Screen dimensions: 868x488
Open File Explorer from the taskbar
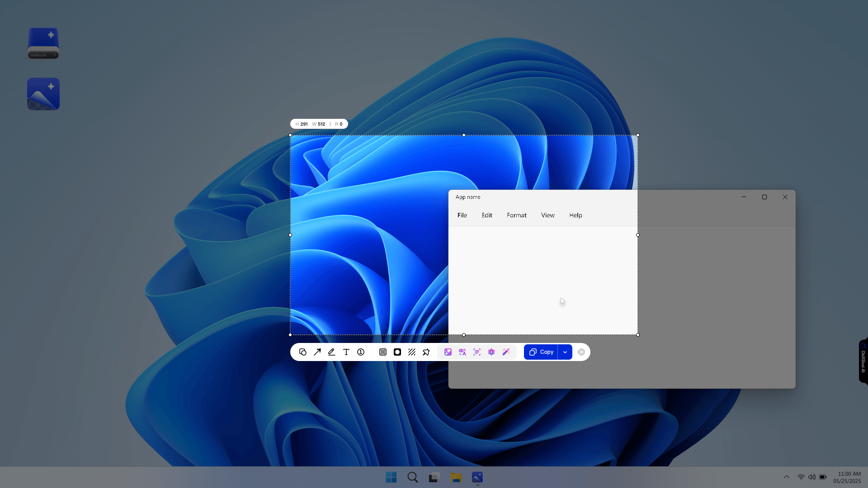point(456,477)
